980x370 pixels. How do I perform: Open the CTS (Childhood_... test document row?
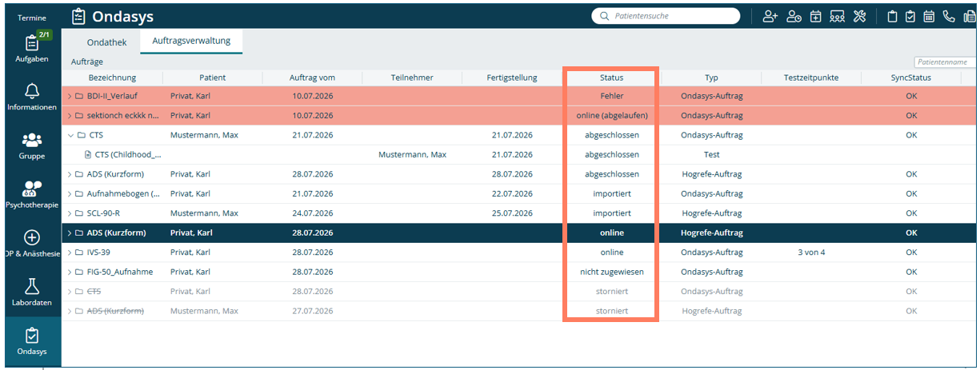click(x=518, y=155)
